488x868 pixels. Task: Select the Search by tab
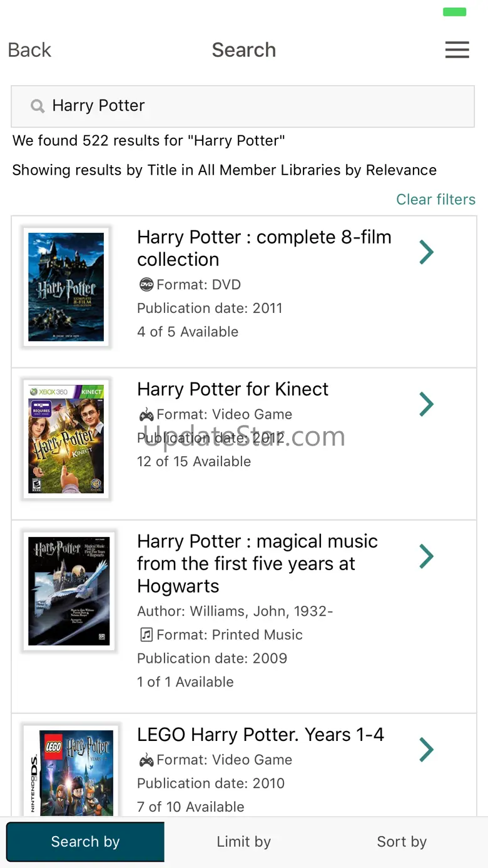pyautogui.click(x=85, y=842)
